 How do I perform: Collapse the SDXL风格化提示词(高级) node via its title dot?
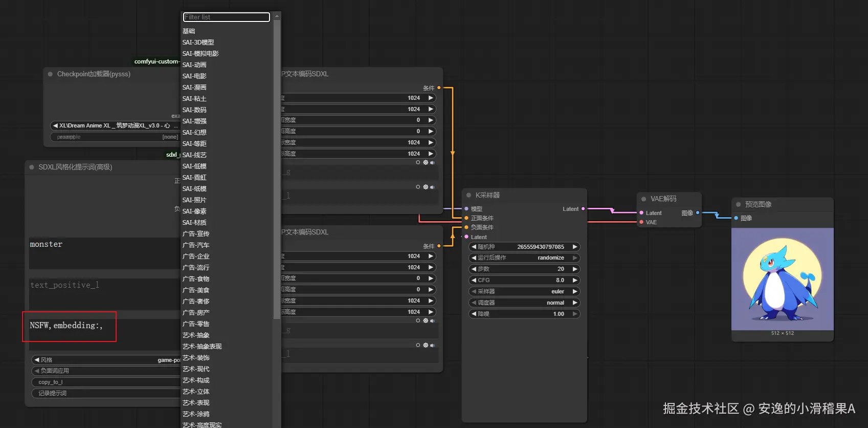point(32,167)
